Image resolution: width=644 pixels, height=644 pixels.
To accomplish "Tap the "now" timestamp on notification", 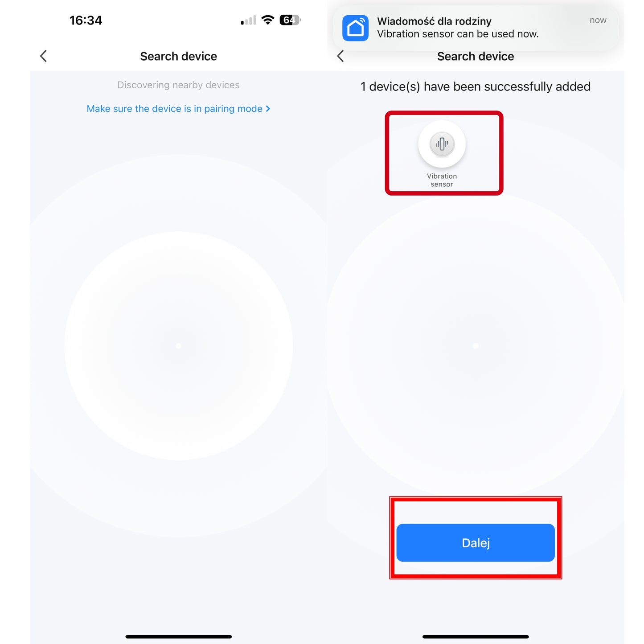I will coord(598,20).
